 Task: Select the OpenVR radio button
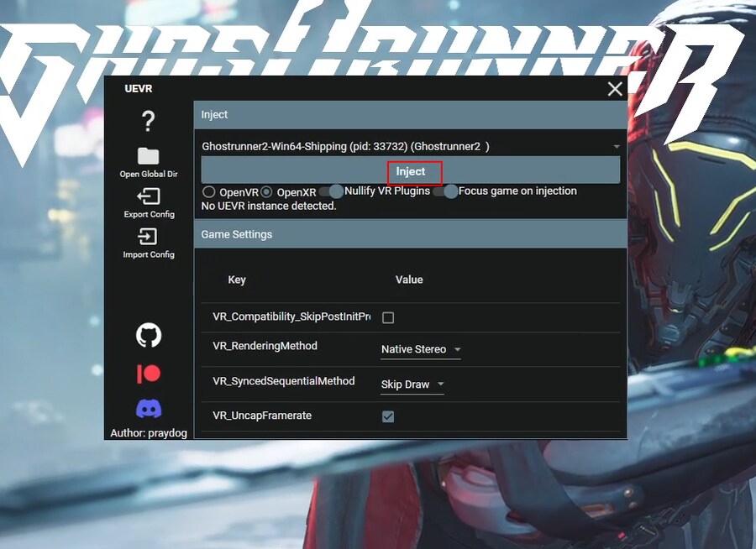click(x=209, y=192)
